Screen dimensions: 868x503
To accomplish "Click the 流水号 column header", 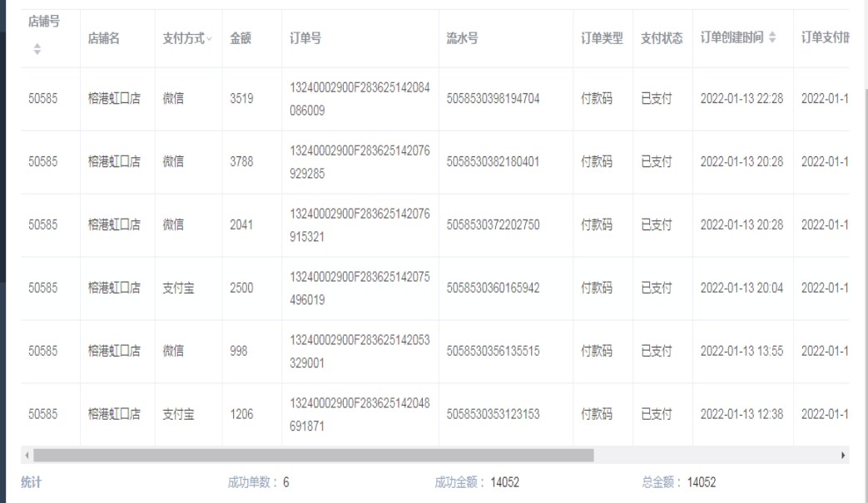I will coord(462,38).
